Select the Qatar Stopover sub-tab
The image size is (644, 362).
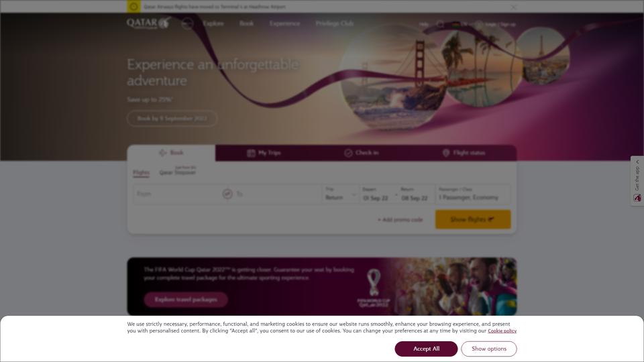[177, 172]
